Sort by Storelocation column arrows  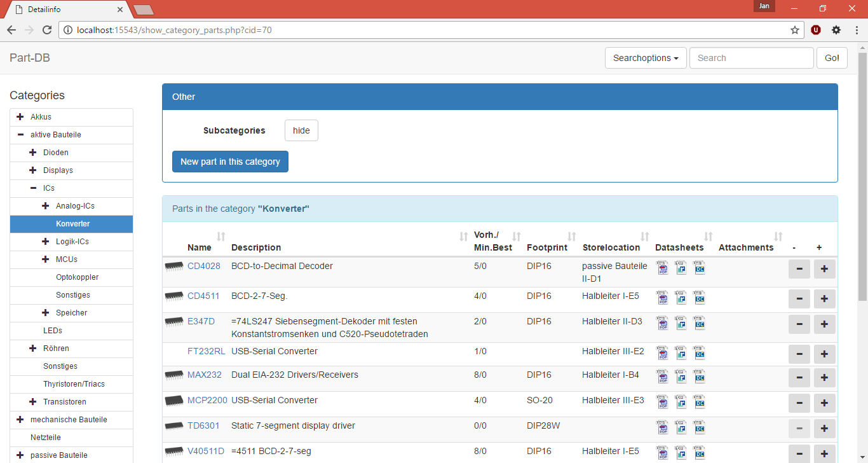[x=644, y=237]
